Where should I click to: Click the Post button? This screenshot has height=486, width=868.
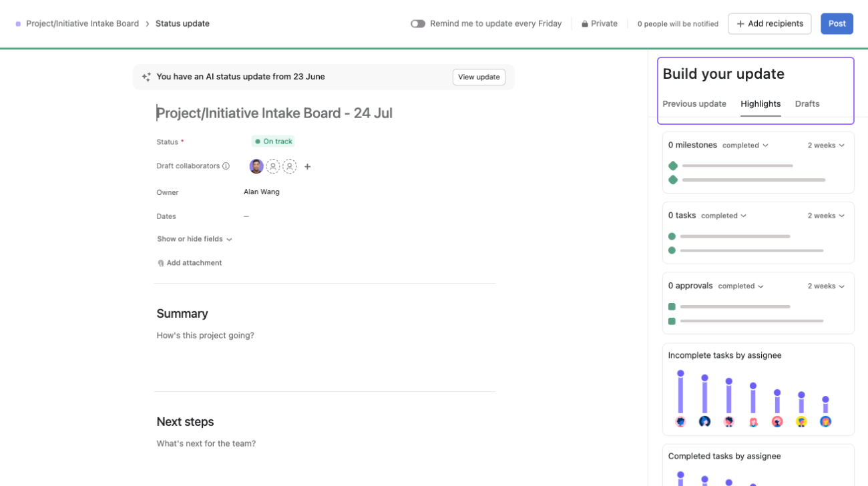click(x=837, y=23)
